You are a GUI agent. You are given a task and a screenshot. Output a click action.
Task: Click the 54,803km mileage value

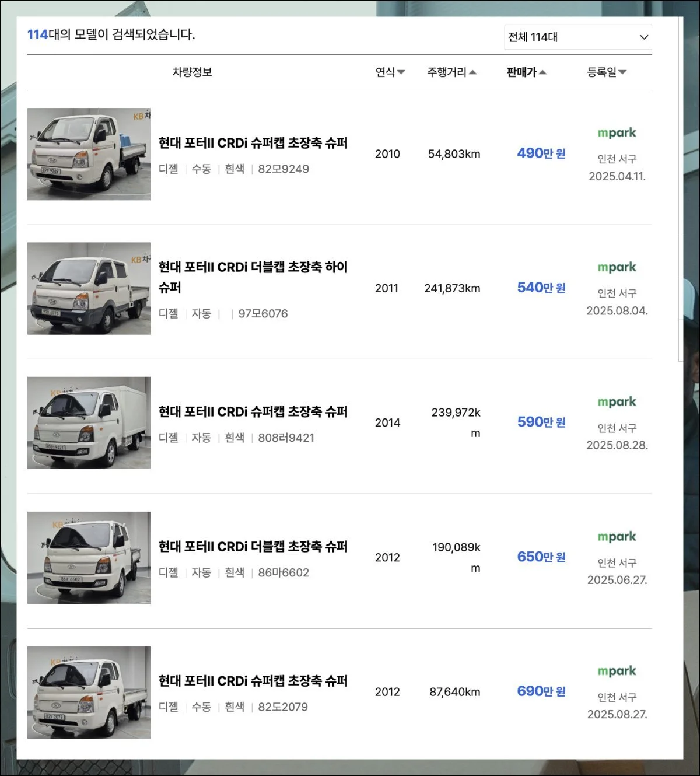[x=454, y=154]
